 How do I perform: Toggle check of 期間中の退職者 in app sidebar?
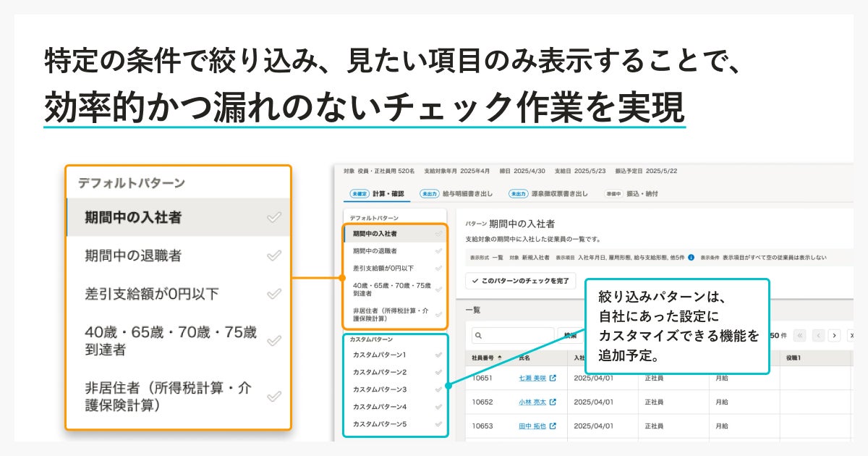click(438, 250)
